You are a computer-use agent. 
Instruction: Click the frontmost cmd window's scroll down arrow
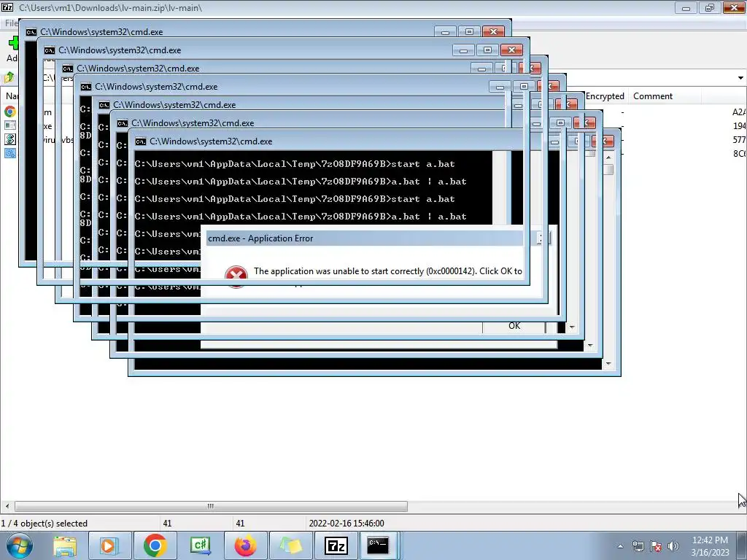[608, 365]
